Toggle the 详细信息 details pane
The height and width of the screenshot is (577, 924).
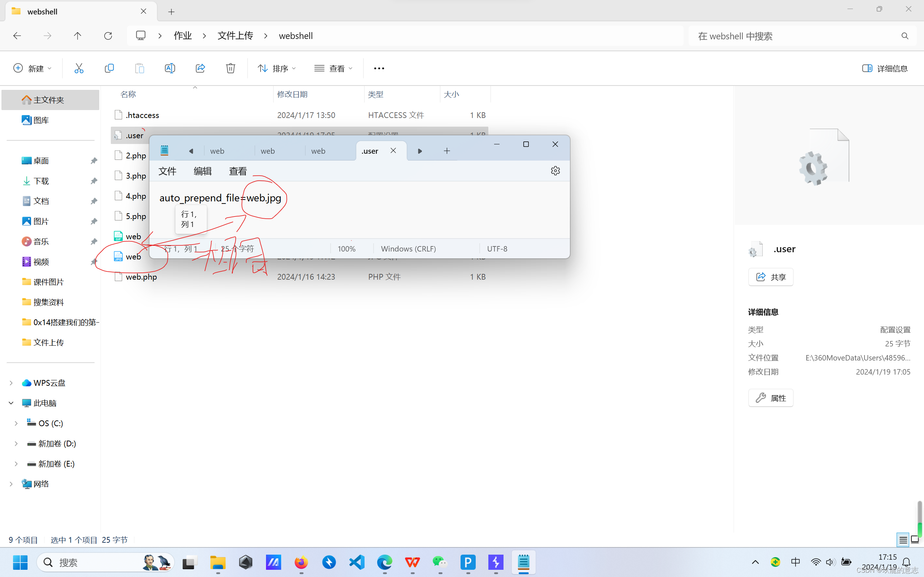(x=884, y=68)
